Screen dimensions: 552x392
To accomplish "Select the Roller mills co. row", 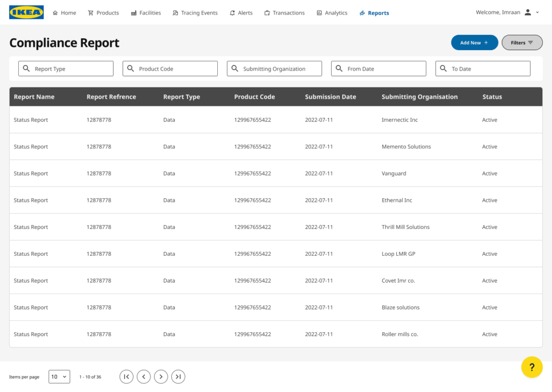I will 276,334.
